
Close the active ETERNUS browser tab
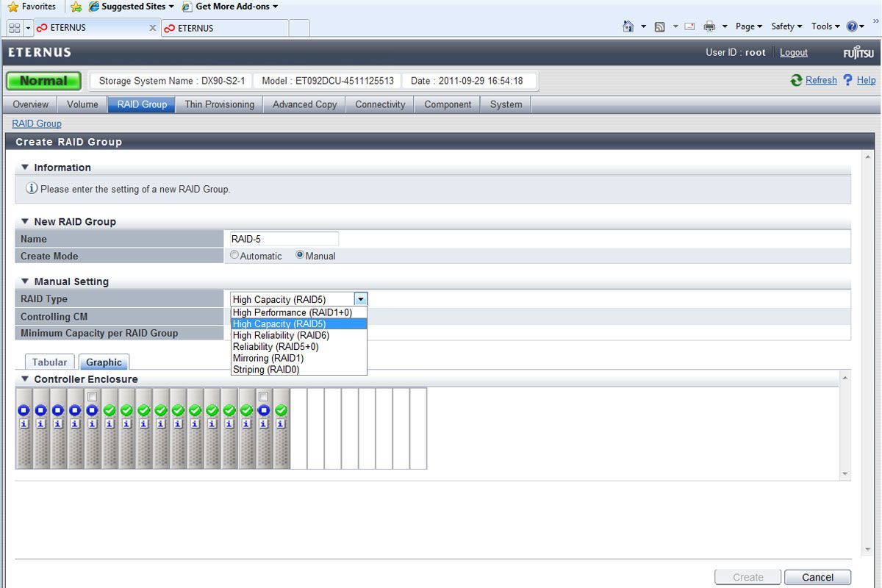[x=152, y=28]
